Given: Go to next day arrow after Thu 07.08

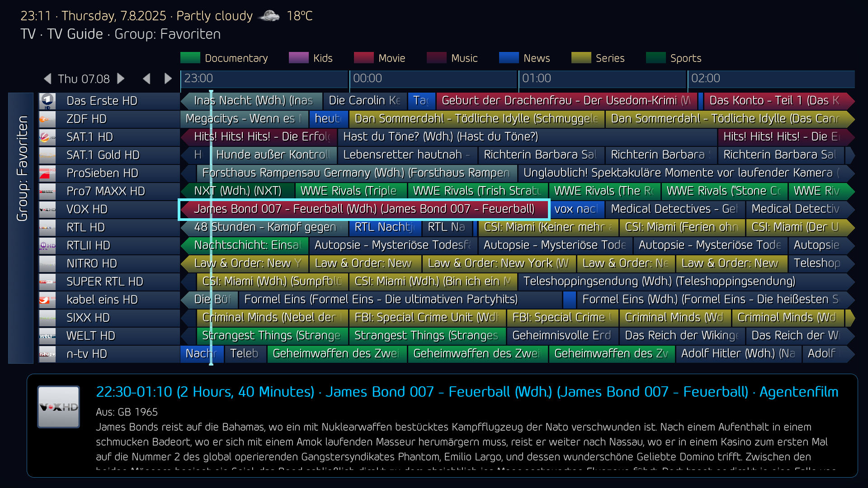Looking at the screenshot, I should pos(121,79).
